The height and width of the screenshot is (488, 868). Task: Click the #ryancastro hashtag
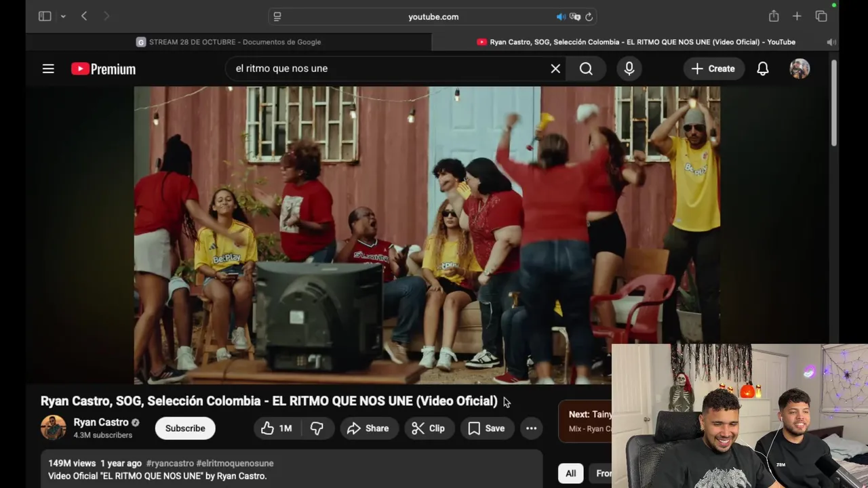tap(170, 464)
